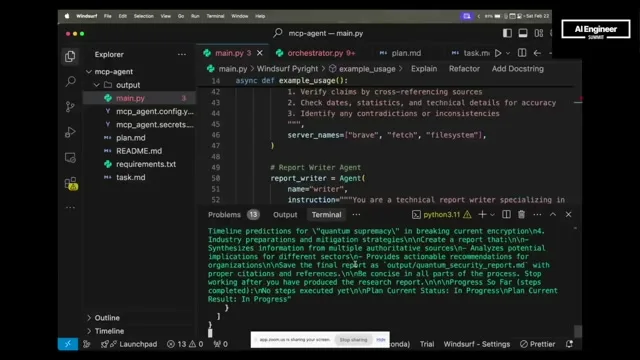
Task: Switch to plan.md editor tab
Action: (x=400, y=53)
